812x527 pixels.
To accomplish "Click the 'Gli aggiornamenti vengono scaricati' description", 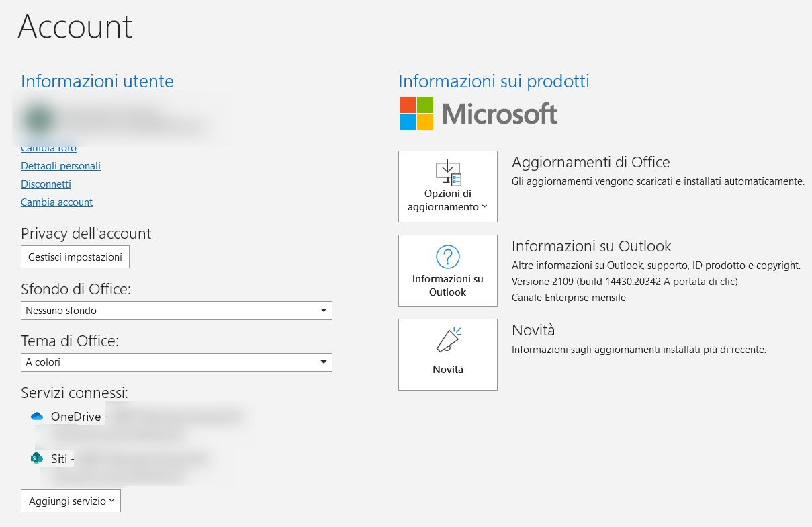I will (x=658, y=181).
